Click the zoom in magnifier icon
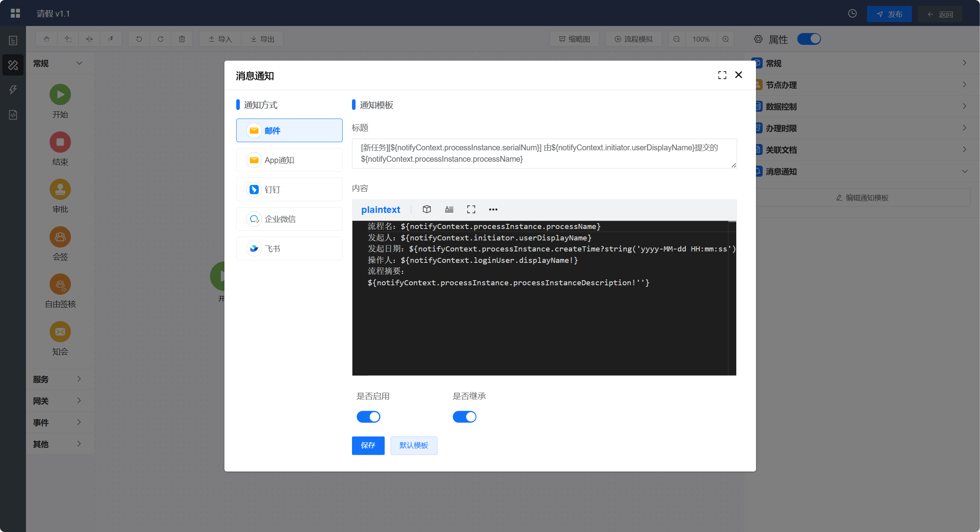This screenshot has width=980, height=532. click(726, 39)
